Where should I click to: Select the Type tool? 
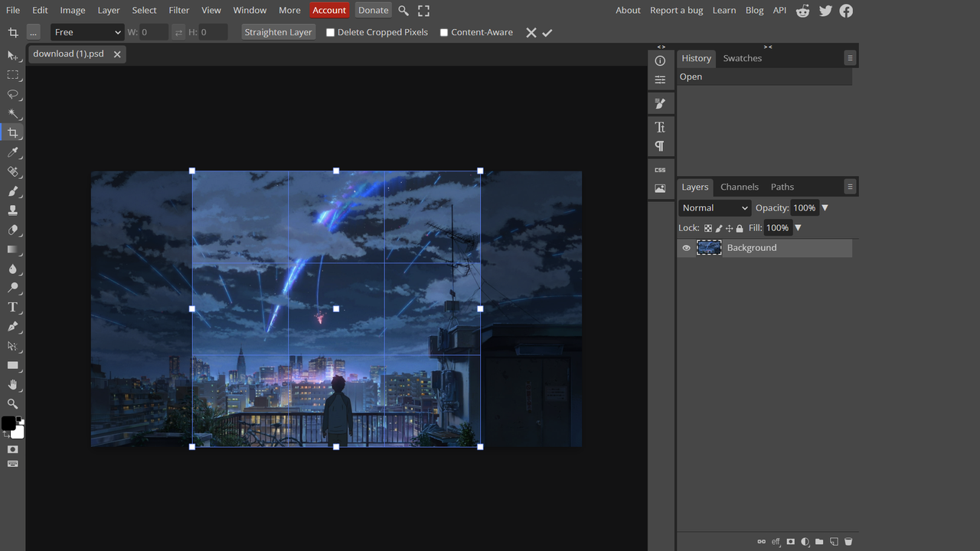coord(13,308)
